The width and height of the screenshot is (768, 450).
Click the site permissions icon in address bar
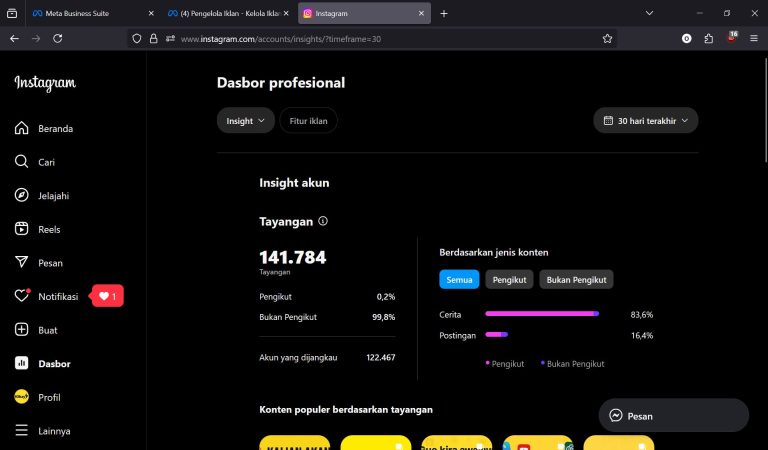pos(170,39)
